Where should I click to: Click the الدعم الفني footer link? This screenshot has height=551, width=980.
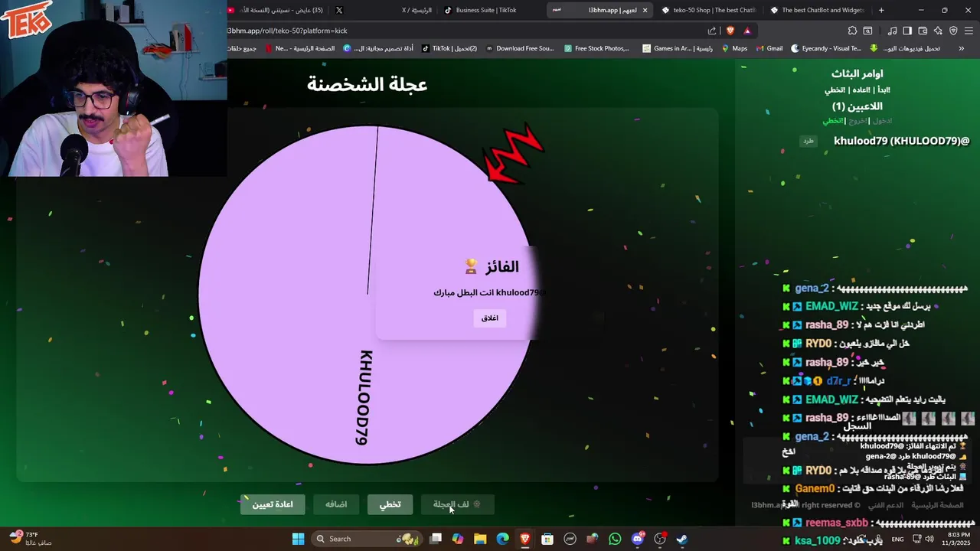(885, 505)
